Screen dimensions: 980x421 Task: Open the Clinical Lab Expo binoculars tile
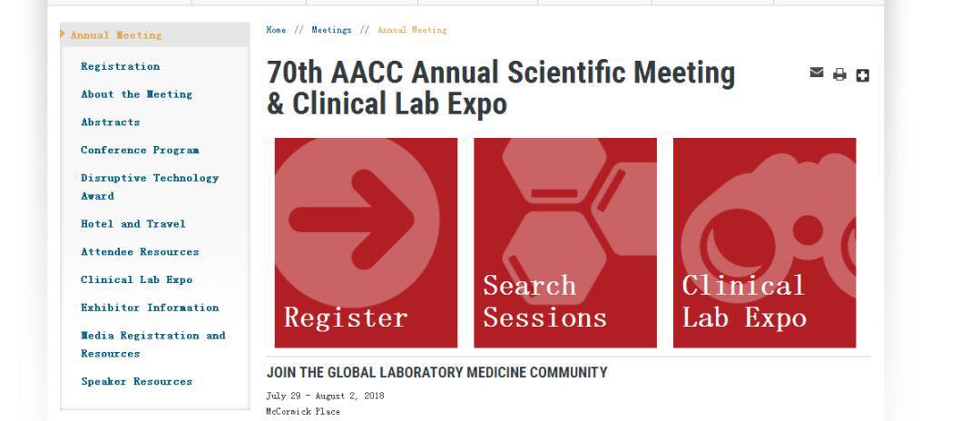coord(764,242)
